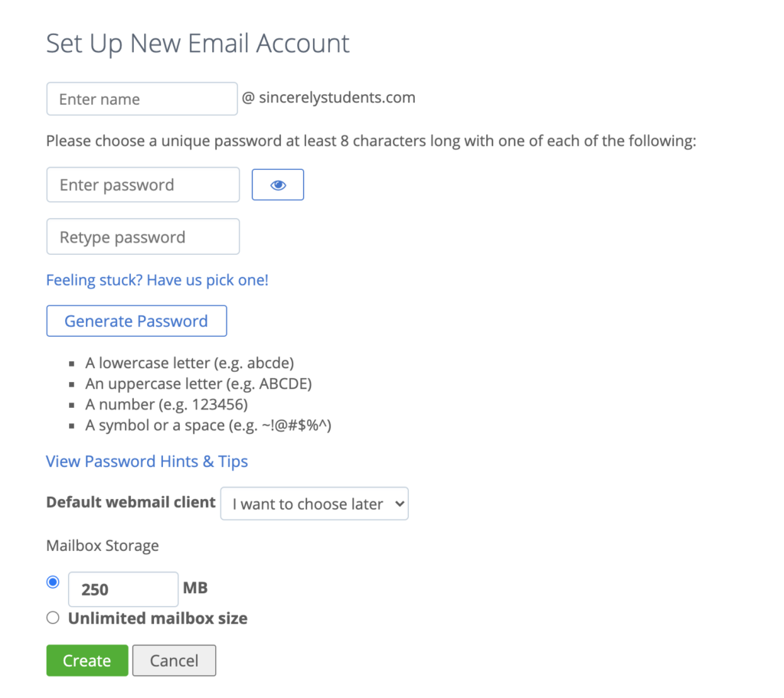Viewport: 784px width, 698px height.
Task: Click the Set Up New Email Account heading
Action: pyautogui.click(x=198, y=44)
